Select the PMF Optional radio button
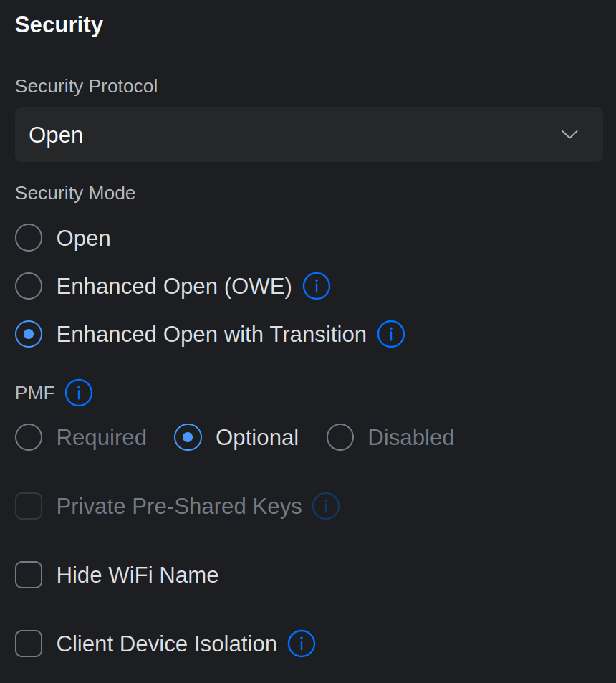This screenshot has width=616, height=683. click(x=188, y=438)
